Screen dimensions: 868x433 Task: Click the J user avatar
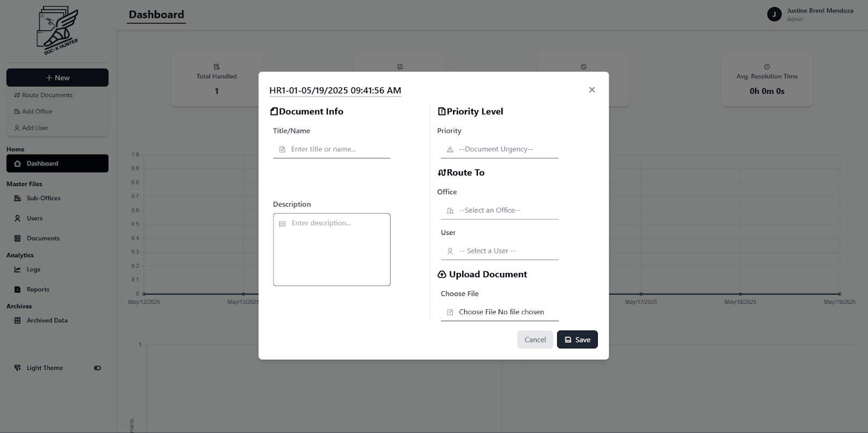click(774, 14)
